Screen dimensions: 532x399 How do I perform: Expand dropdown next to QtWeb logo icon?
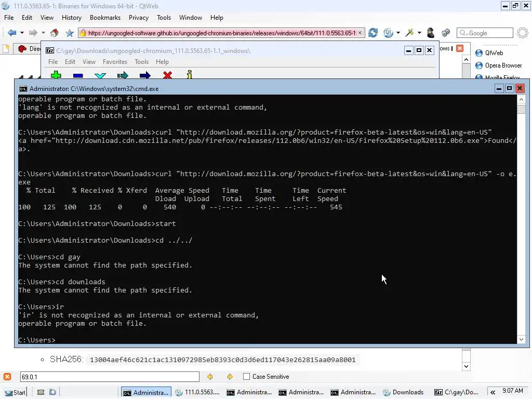[x=398, y=33]
